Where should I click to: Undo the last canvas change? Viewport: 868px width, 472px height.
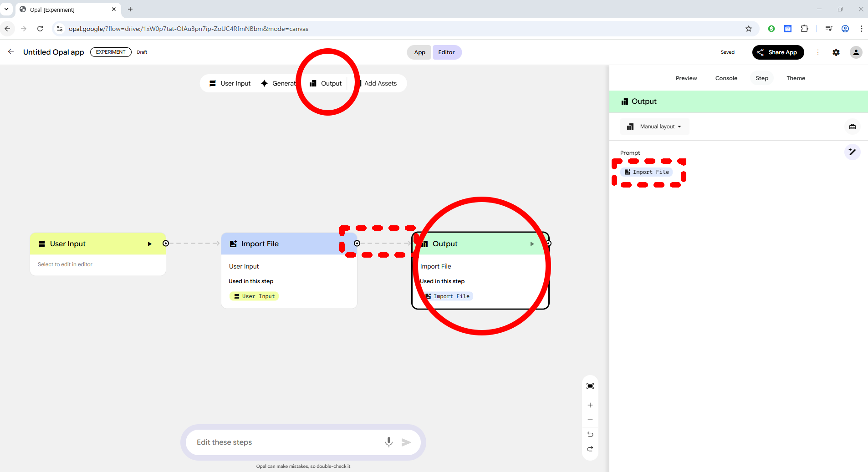tap(590, 434)
